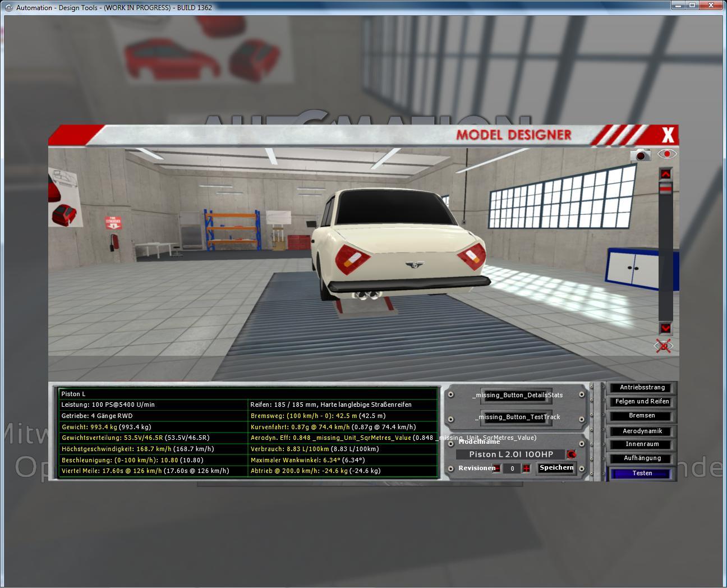
Task: Click the crossed-out eye icon
Action: pyautogui.click(x=664, y=346)
